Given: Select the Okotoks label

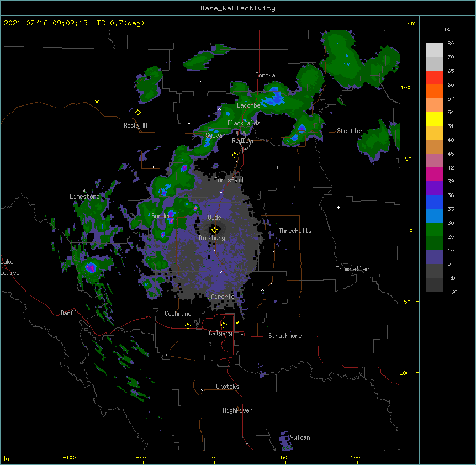Looking at the screenshot, I should [x=228, y=387].
